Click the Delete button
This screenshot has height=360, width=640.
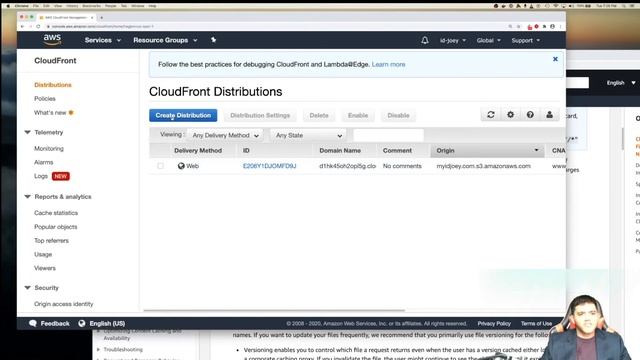coord(319,116)
